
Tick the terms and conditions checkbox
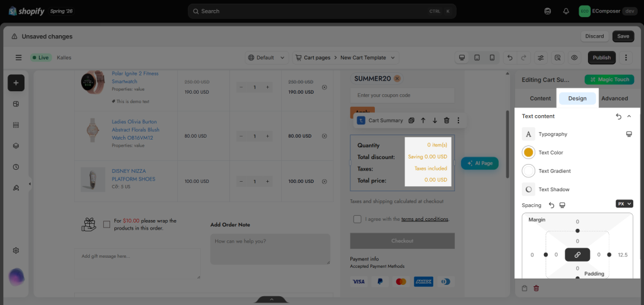357,219
